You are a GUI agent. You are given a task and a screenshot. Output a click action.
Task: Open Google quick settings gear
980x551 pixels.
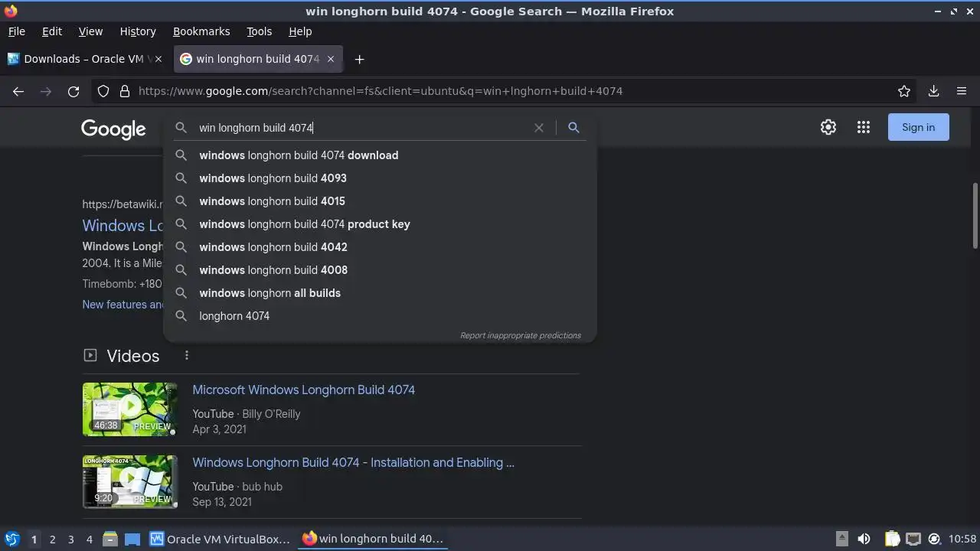(x=828, y=127)
